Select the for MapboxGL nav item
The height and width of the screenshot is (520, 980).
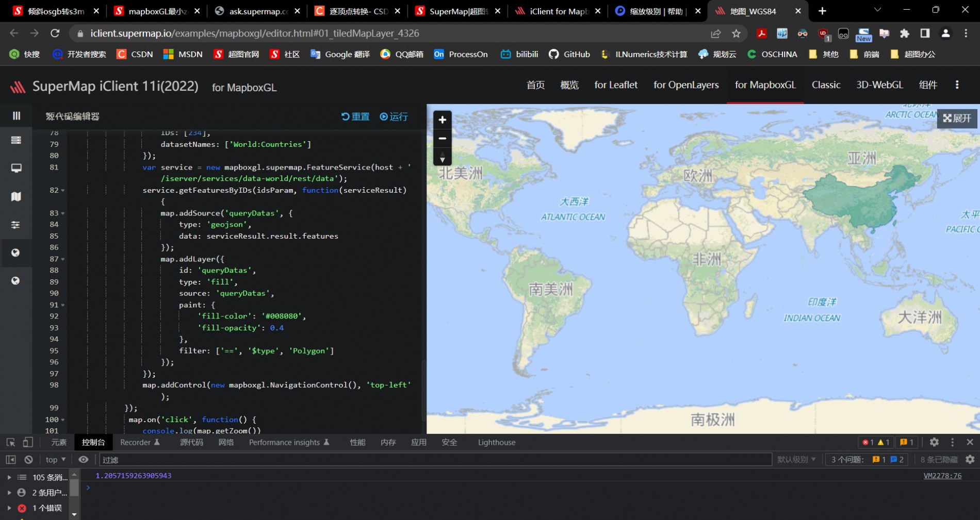[x=765, y=85]
